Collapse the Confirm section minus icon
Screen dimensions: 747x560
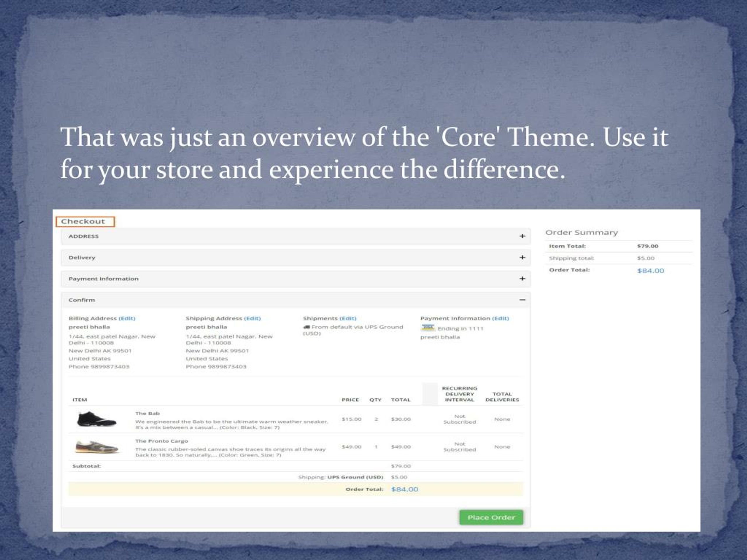(x=522, y=300)
